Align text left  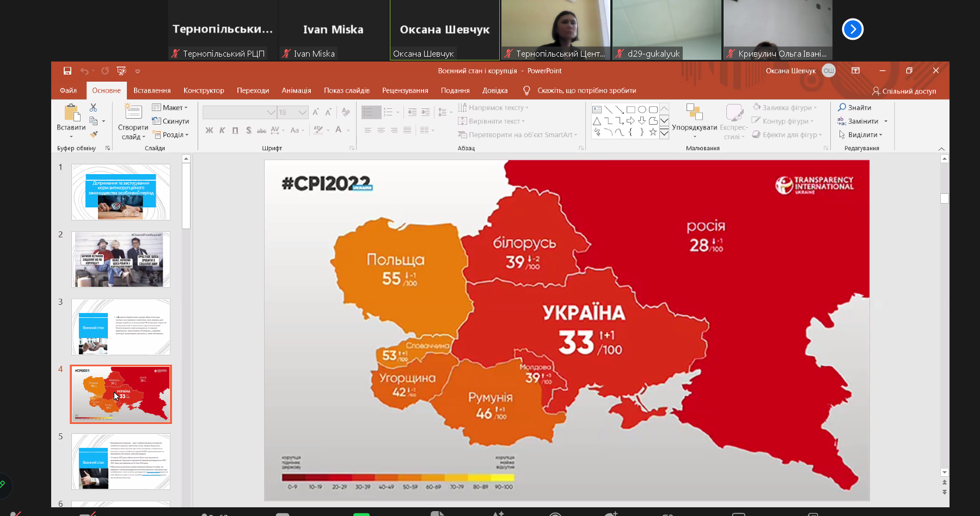368,130
